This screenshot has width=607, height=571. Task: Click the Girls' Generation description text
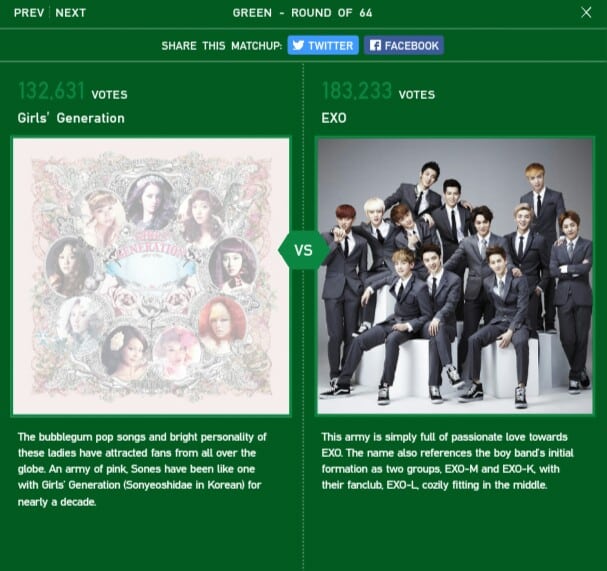(142, 469)
